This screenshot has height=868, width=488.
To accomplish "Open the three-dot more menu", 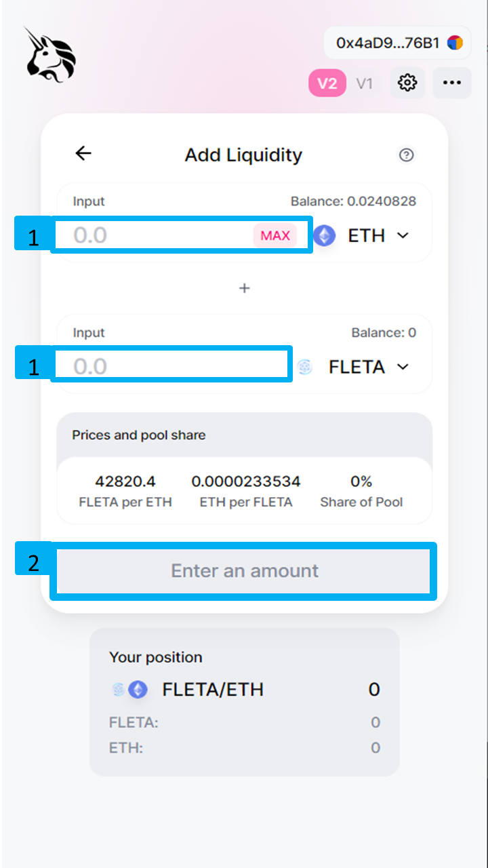I will point(451,83).
